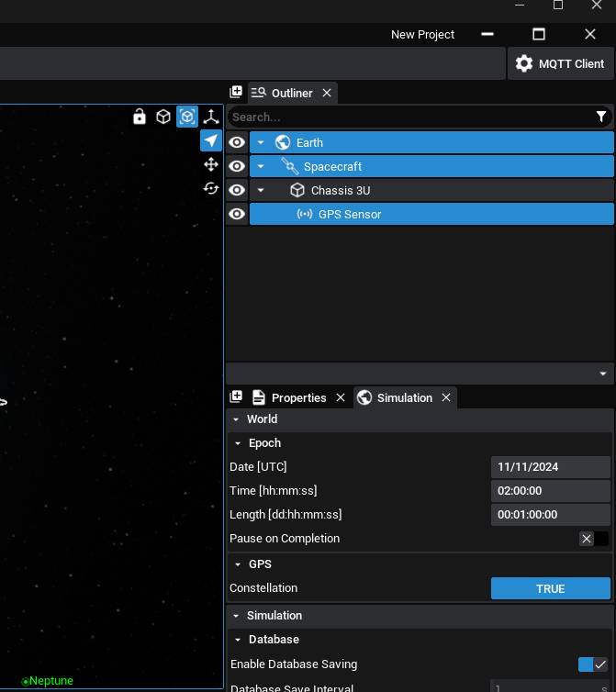This screenshot has height=692, width=616.
Task: Click the filter funnel in Outliner search
Action: 601,117
